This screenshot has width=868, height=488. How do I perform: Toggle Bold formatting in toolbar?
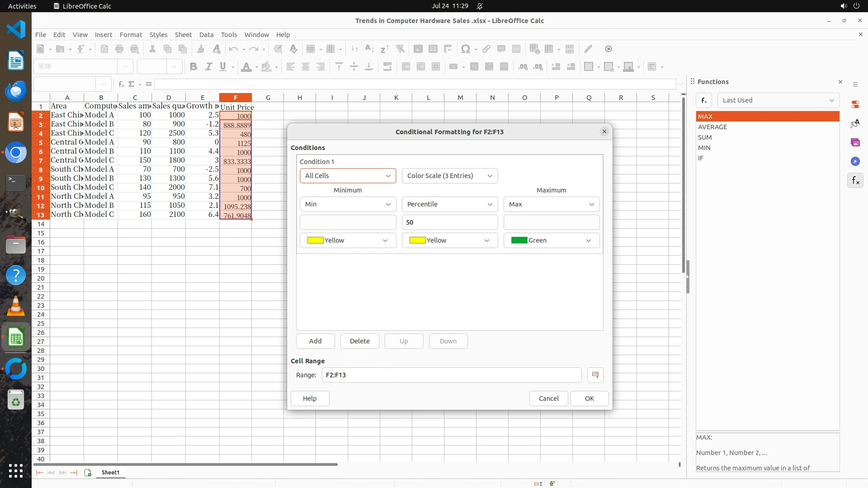[193, 67]
